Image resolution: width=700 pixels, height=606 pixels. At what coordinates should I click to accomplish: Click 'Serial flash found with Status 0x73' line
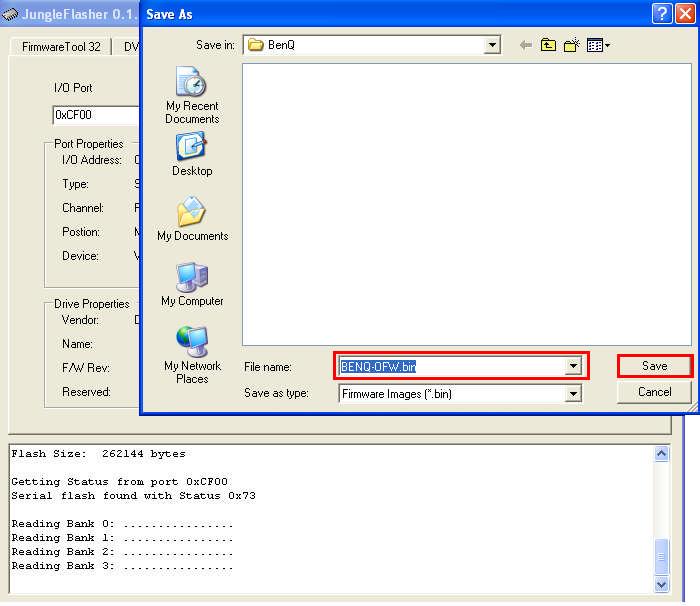point(133,496)
